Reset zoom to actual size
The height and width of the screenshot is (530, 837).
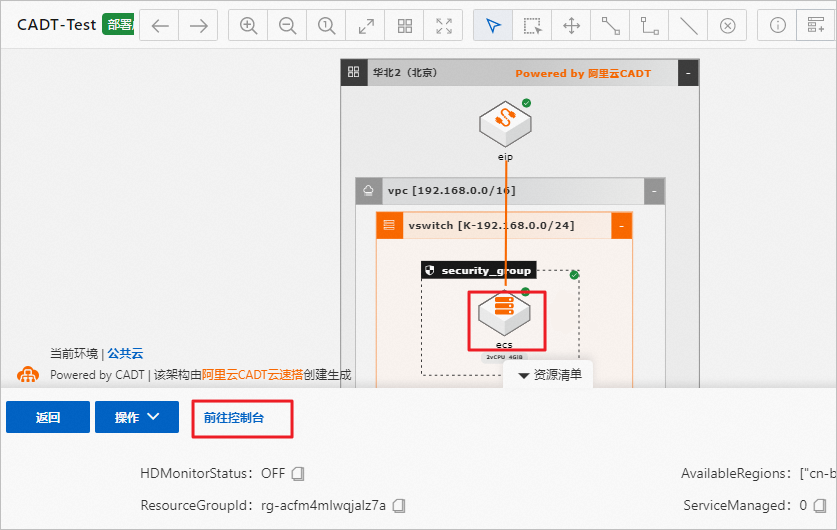tap(326, 26)
